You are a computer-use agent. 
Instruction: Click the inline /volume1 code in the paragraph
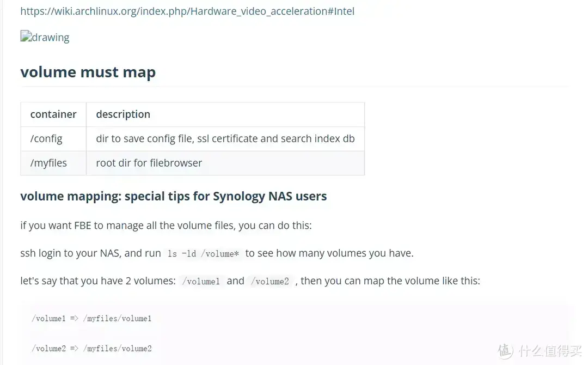click(x=201, y=282)
